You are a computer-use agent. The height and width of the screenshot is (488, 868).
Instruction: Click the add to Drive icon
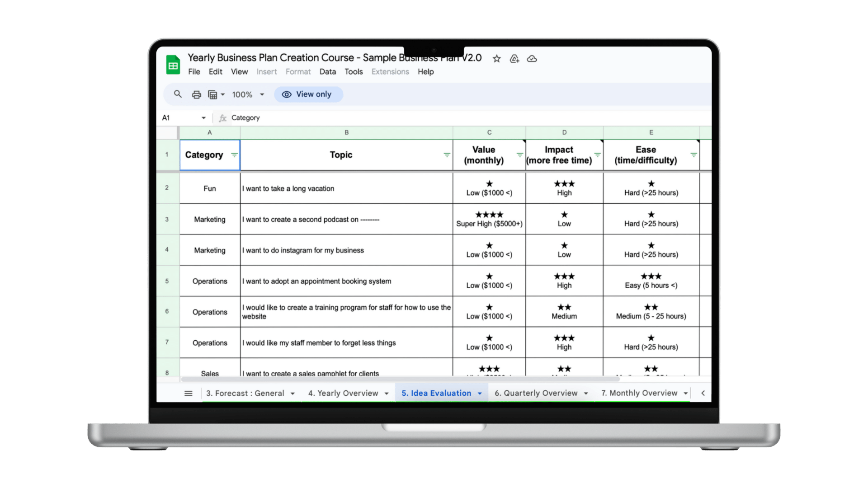click(514, 59)
